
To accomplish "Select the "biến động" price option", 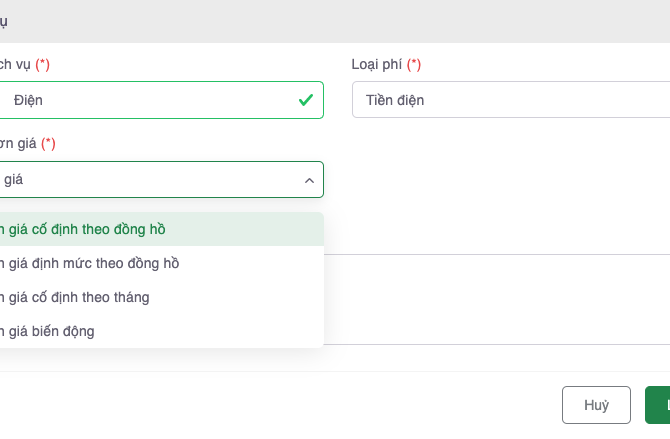I will (x=50, y=331).
